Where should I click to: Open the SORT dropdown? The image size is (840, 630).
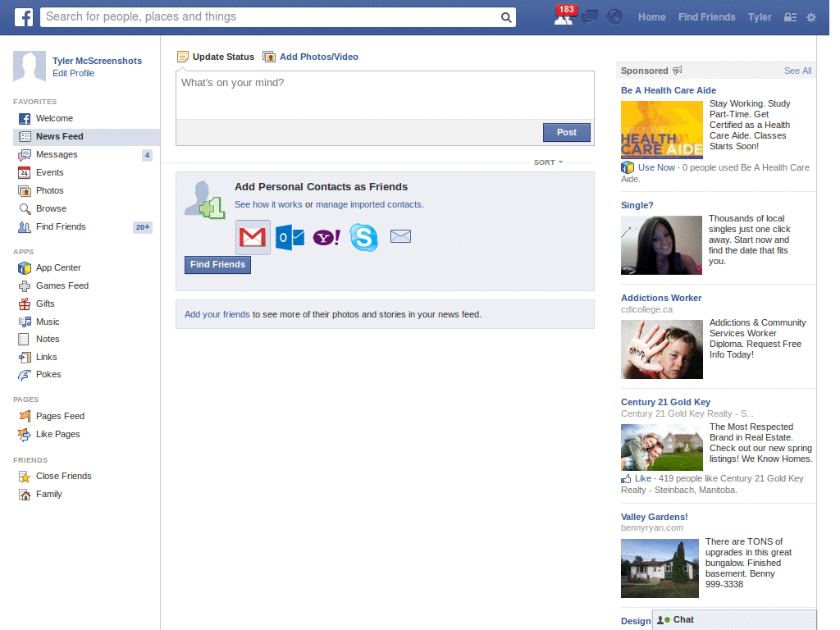[548, 162]
